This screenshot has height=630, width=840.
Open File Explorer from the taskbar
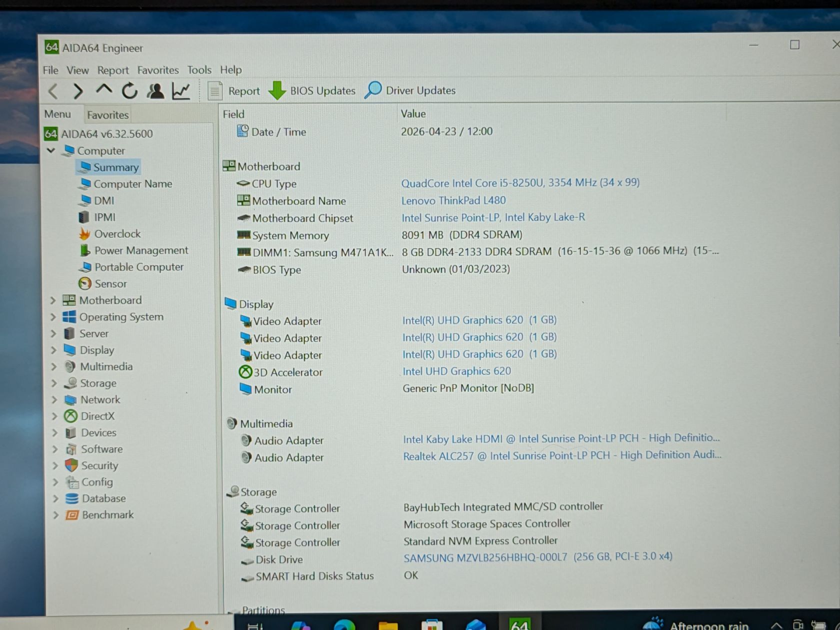(x=388, y=625)
